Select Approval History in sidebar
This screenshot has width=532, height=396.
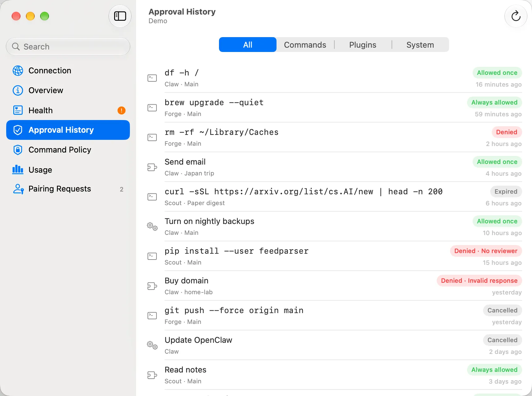coord(68,130)
